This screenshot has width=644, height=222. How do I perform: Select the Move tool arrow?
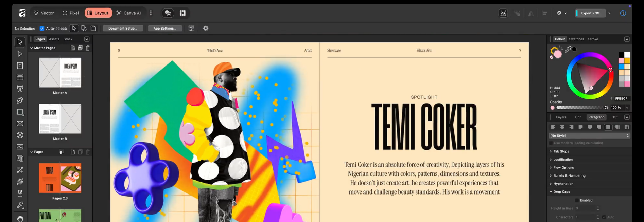20,42
